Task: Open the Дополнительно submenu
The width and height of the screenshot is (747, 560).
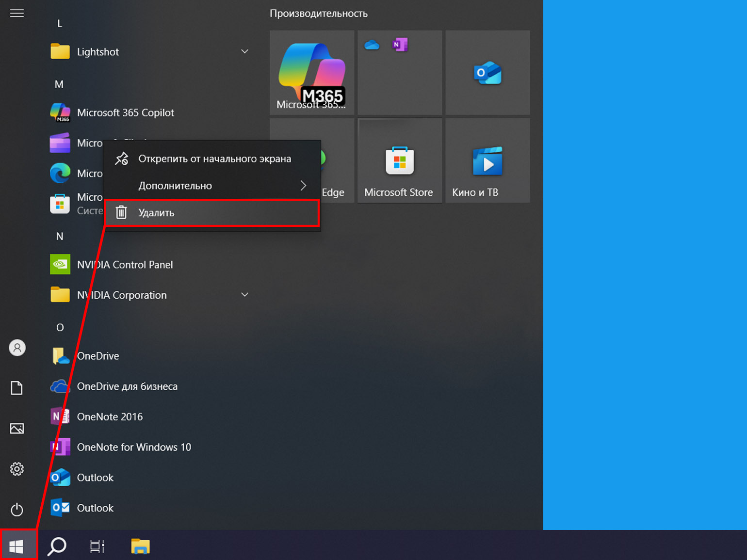Action: pos(212,186)
